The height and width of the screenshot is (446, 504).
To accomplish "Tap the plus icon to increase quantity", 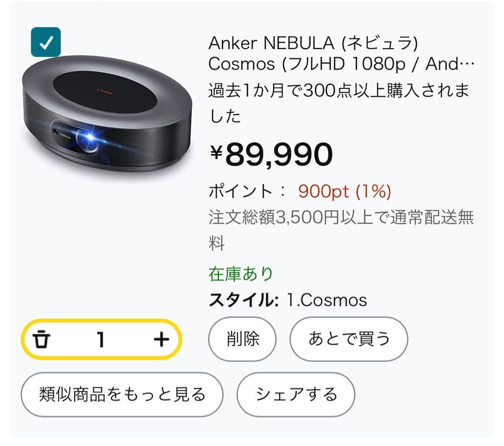I will click(161, 340).
